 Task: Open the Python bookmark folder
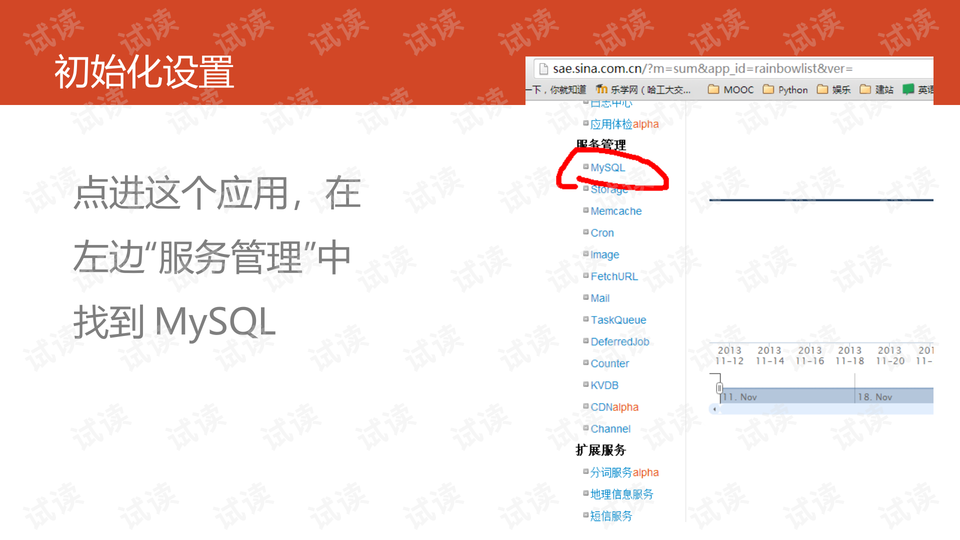pos(785,89)
